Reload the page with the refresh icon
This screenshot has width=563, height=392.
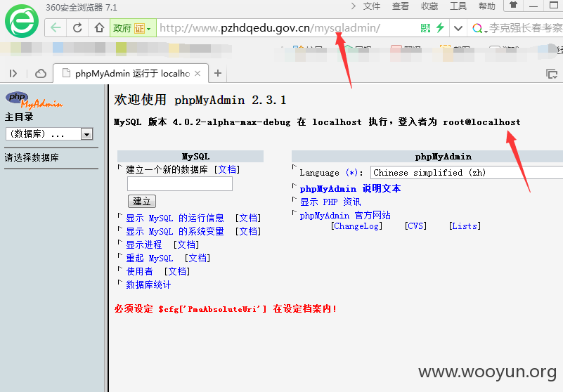[x=77, y=27]
